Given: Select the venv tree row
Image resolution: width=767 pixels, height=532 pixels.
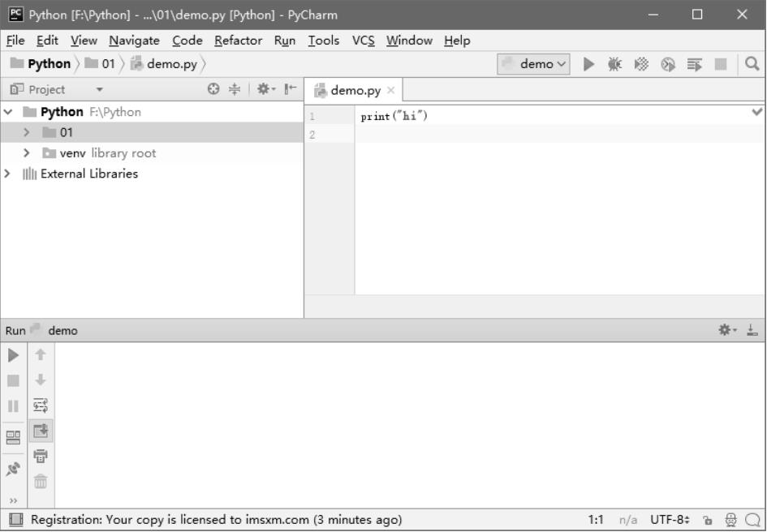Looking at the screenshot, I should point(152,153).
